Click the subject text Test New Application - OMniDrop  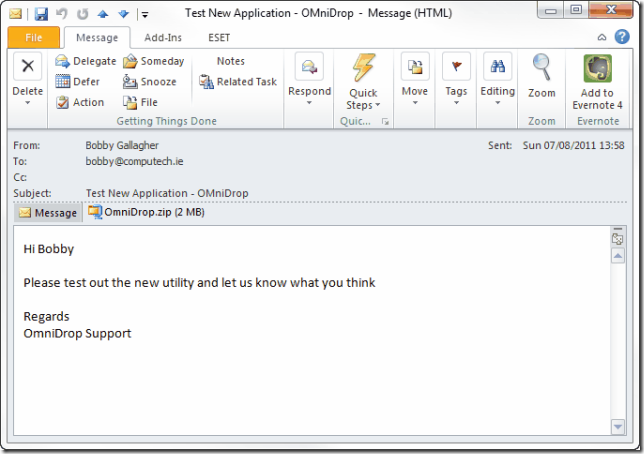167,193
